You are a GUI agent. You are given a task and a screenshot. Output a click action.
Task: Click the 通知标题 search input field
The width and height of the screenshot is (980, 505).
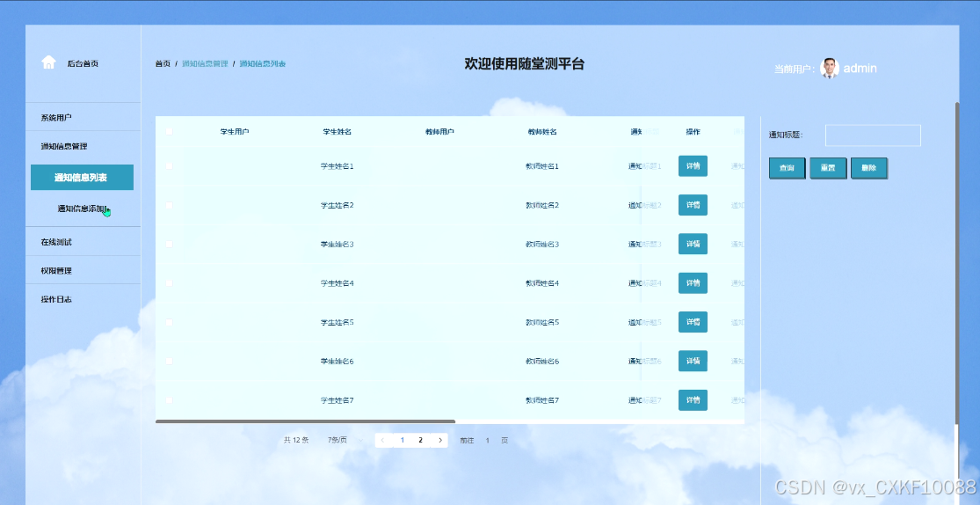(x=873, y=135)
